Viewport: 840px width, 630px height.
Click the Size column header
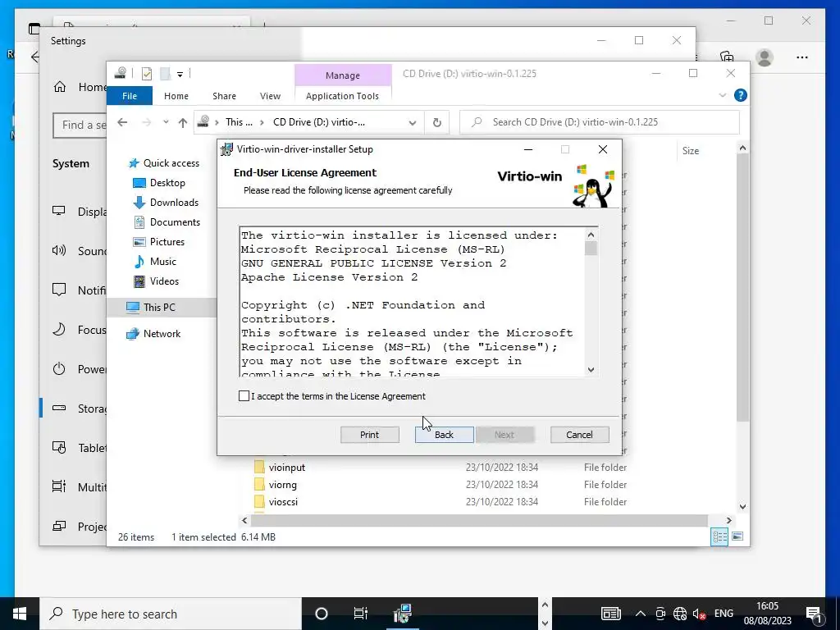click(x=691, y=151)
